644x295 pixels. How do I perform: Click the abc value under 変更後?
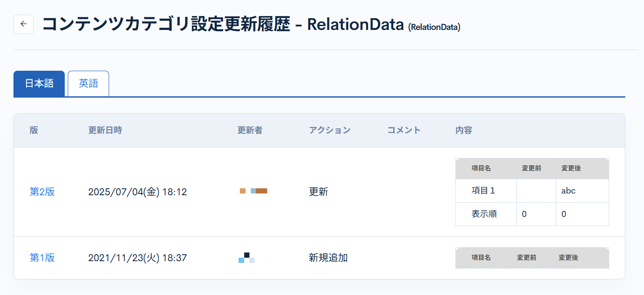(568, 190)
